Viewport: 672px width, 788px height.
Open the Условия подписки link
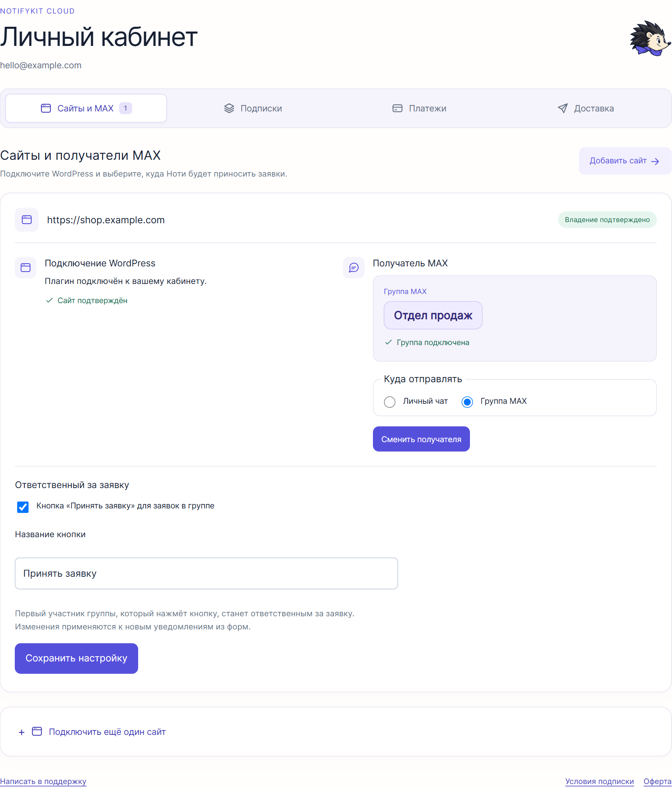coord(599,781)
